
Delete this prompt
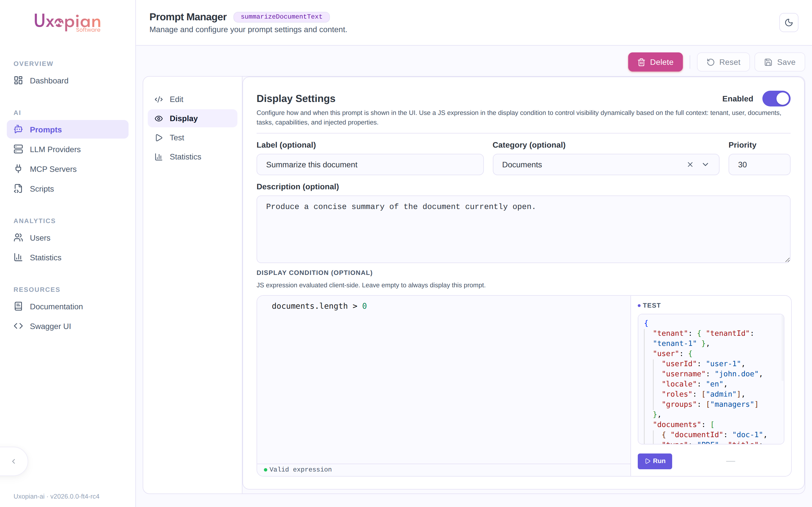(655, 62)
